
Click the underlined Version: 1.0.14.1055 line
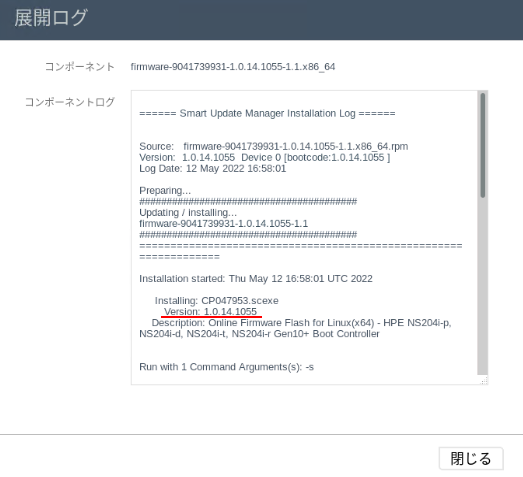(210, 312)
